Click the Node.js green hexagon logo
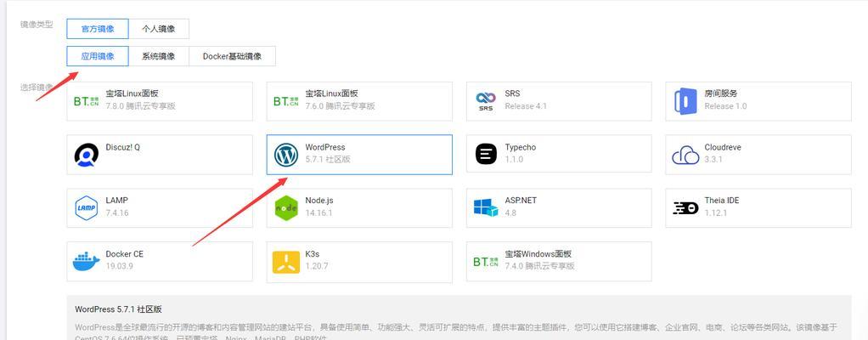 click(286, 207)
